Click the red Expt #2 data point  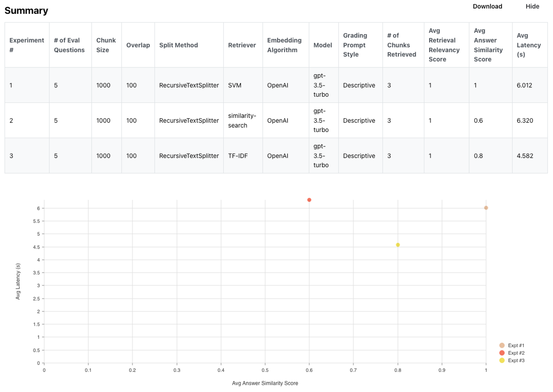(309, 200)
